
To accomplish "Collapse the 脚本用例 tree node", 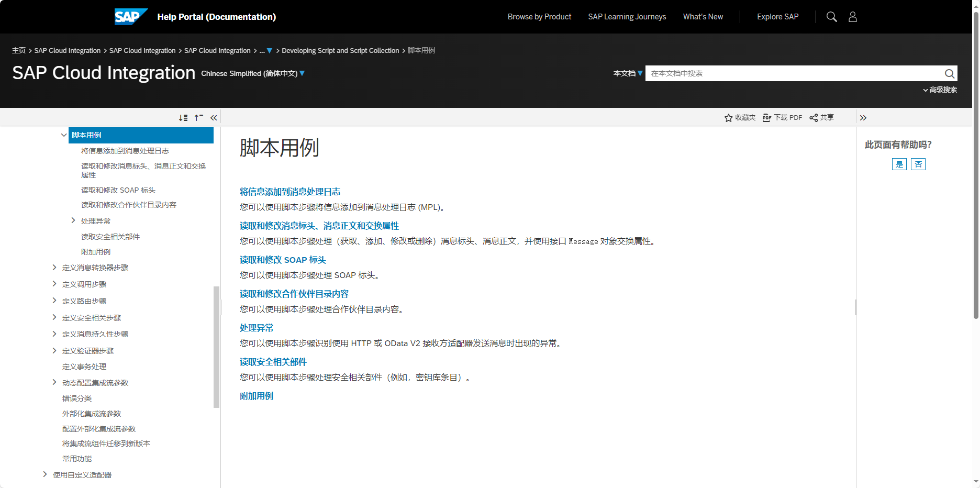I will tap(64, 135).
